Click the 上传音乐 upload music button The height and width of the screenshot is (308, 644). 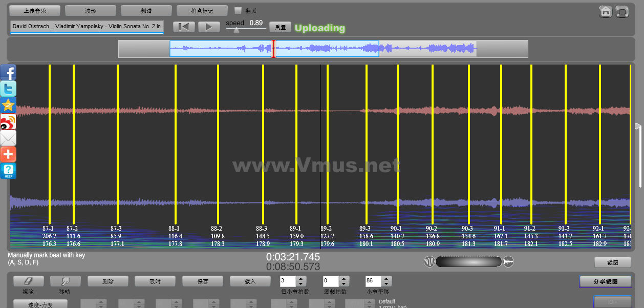[35, 10]
